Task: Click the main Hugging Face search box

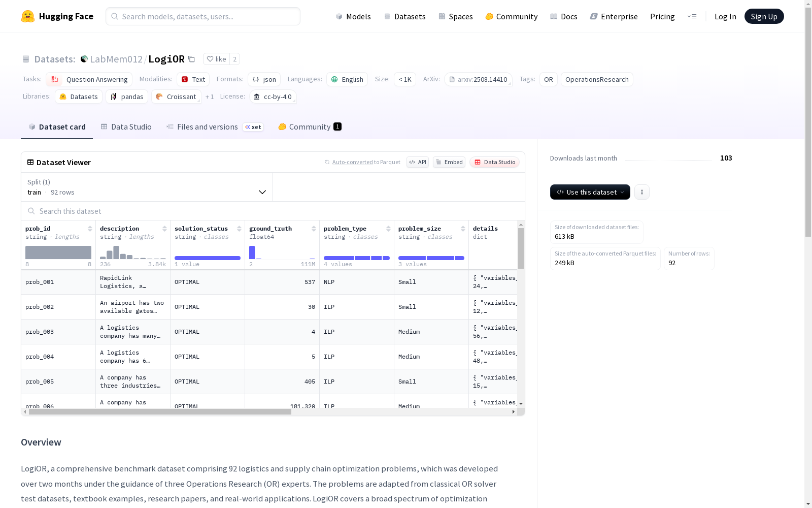Action: click(x=203, y=16)
